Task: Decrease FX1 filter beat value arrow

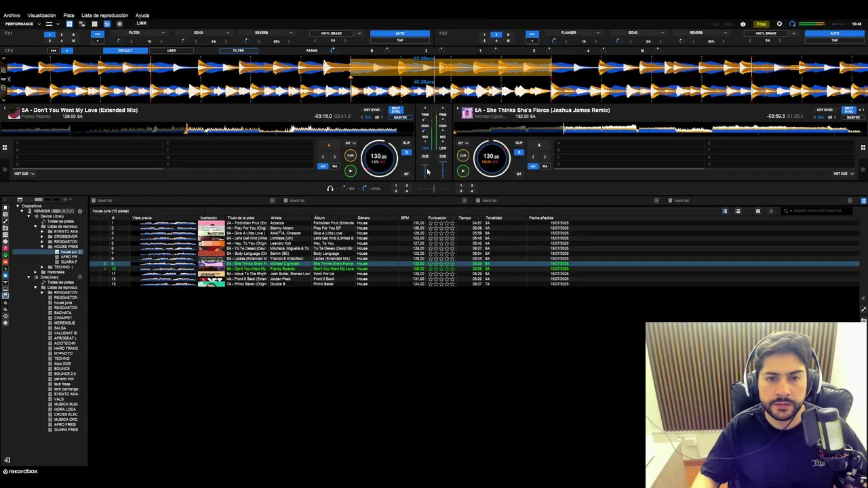Action: 130,41
